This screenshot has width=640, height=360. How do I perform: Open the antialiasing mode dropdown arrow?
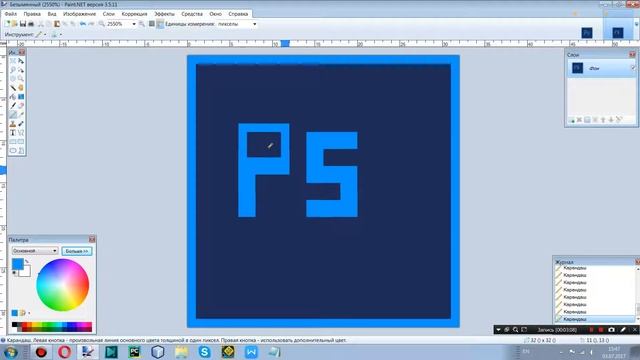pos(61,35)
